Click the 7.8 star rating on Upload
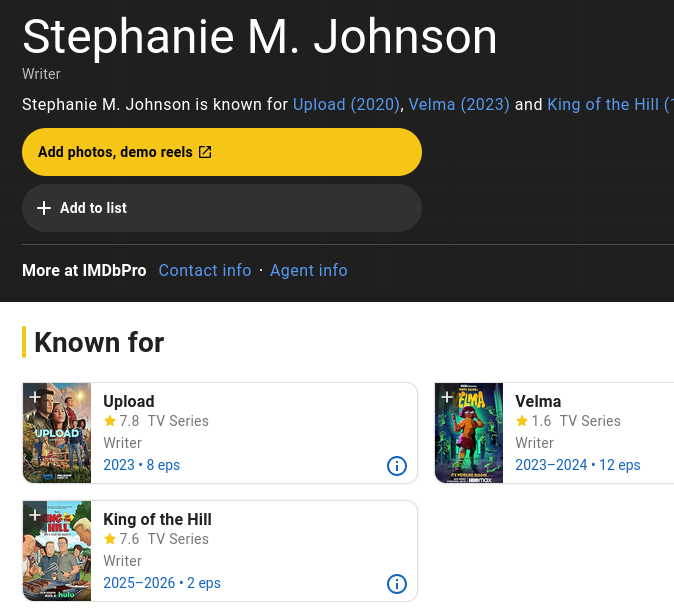This screenshot has height=616, width=674. pyautogui.click(x=121, y=421)
